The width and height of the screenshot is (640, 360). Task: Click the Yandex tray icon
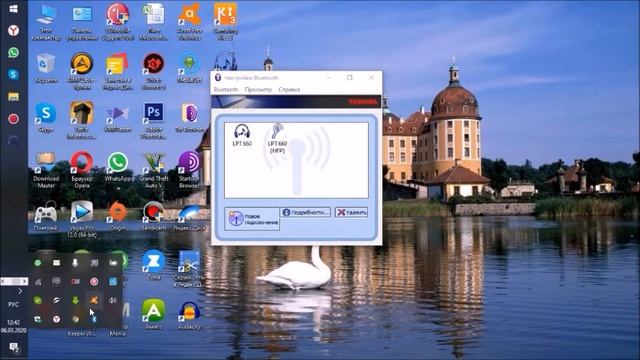point(56,319)
